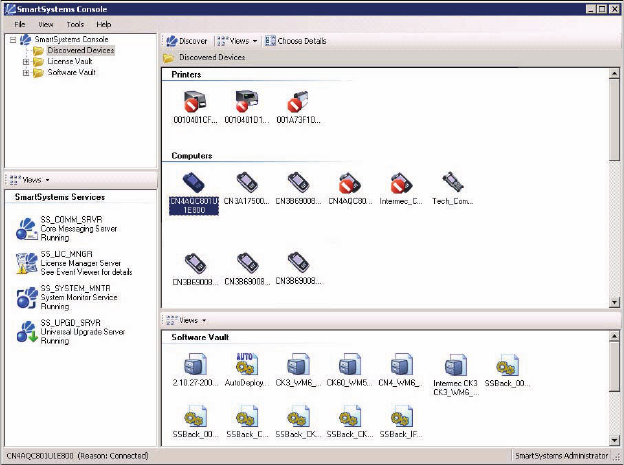Select printer icon 0010401CF...
Screen dimensions: 624x465
pos(195,102)
